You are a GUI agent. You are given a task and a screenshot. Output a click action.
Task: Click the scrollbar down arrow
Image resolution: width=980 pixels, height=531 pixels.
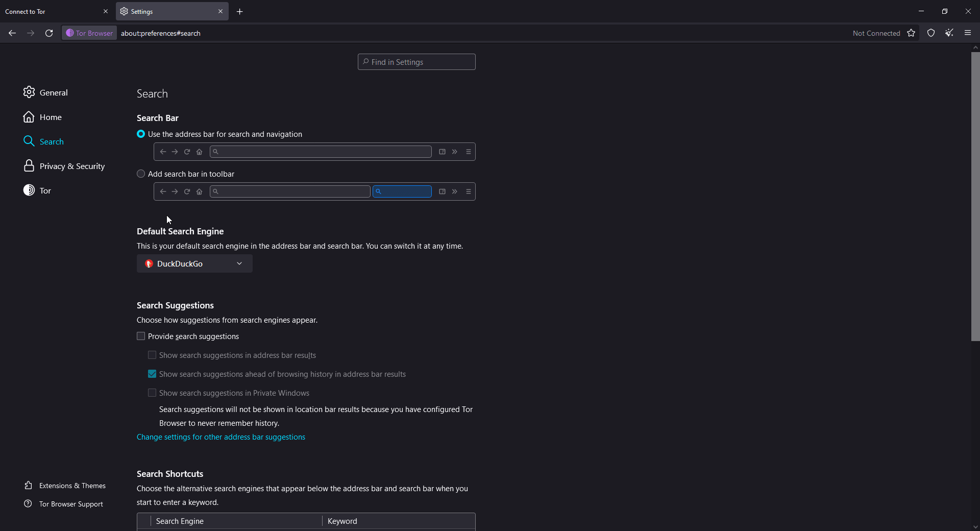[975, 527]
